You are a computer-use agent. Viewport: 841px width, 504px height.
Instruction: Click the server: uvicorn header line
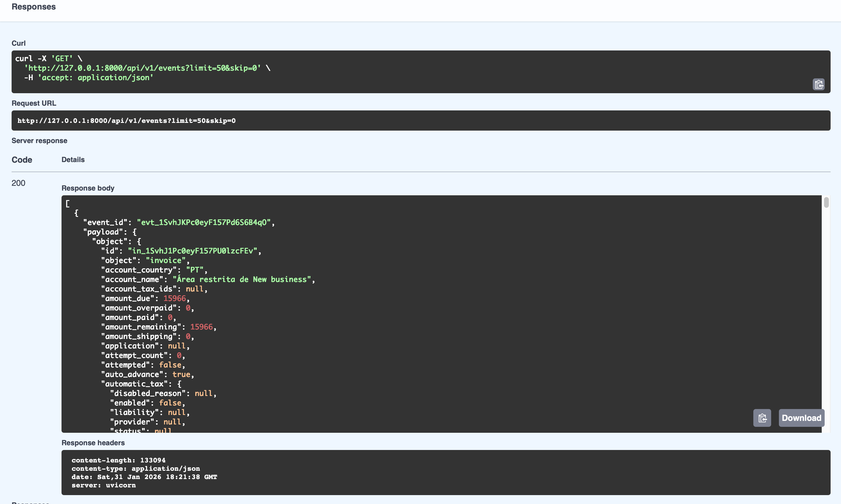click(x=103, y=485)
